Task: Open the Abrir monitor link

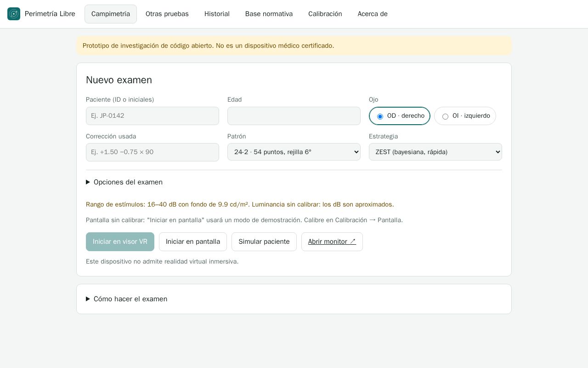Action: [332, 241]
